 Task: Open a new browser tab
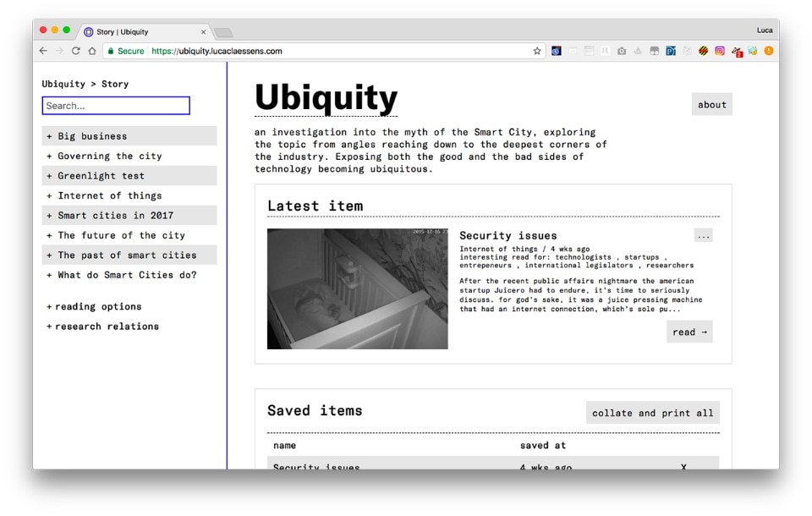[223, 33]
